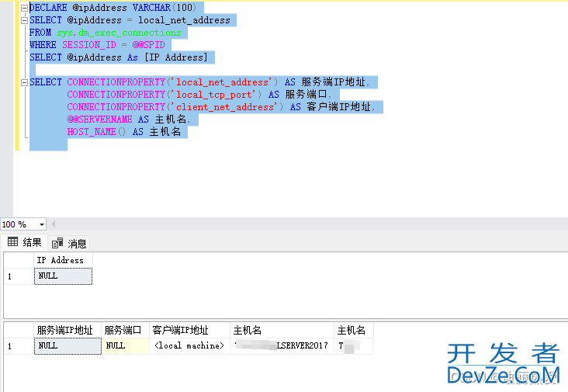Viewport: 568px width, 392px height.
Task: Select row 1 header in IP Address grid
Action: [18, 276]
